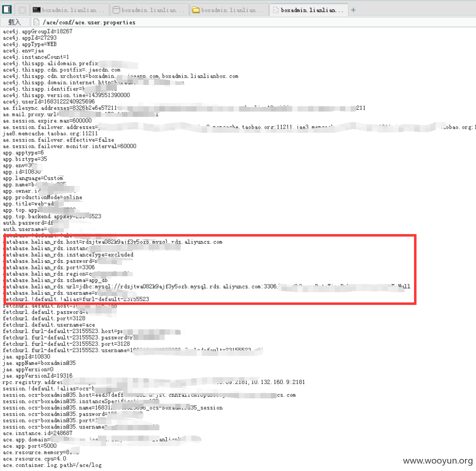Image resolution: width=476 pixels, height=471 pixels.
Task: Click the line ace4j.appId=27293
Action: pos(30,38)
